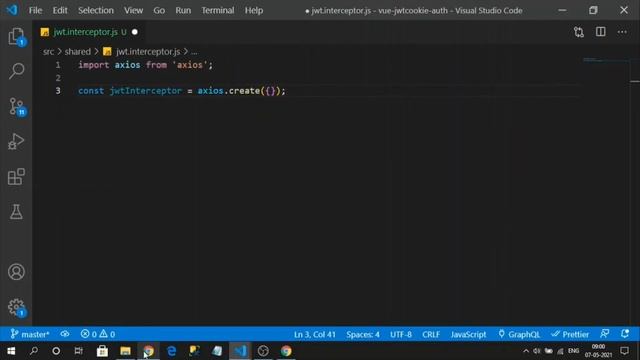Show hidden system tray icons
The width and height of the screenshot is (640, 360).
[526, 351]
